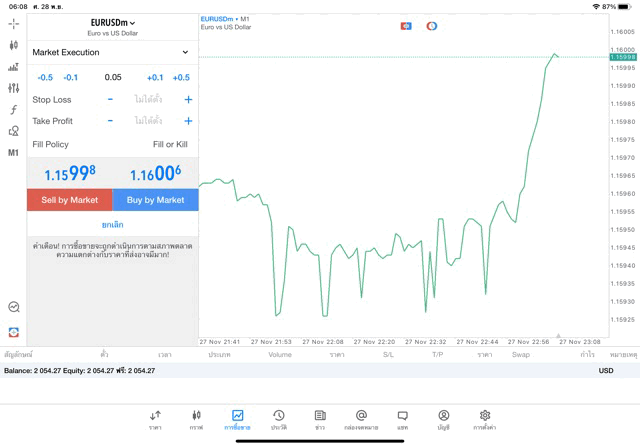Click the volume 0.05 input field
This screenshot has width=640, height=447.
coord(112,77)
